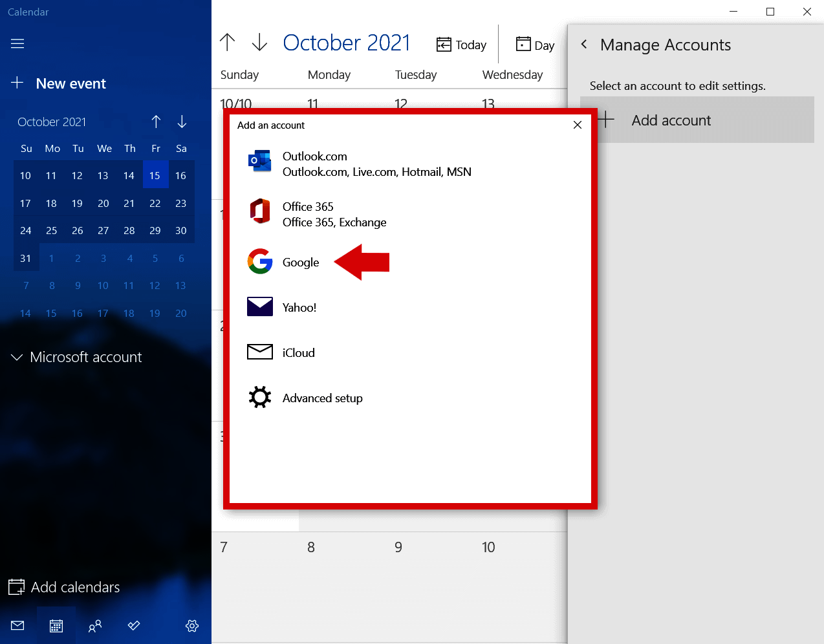Open Advanced setup

(x=322, y=398)
